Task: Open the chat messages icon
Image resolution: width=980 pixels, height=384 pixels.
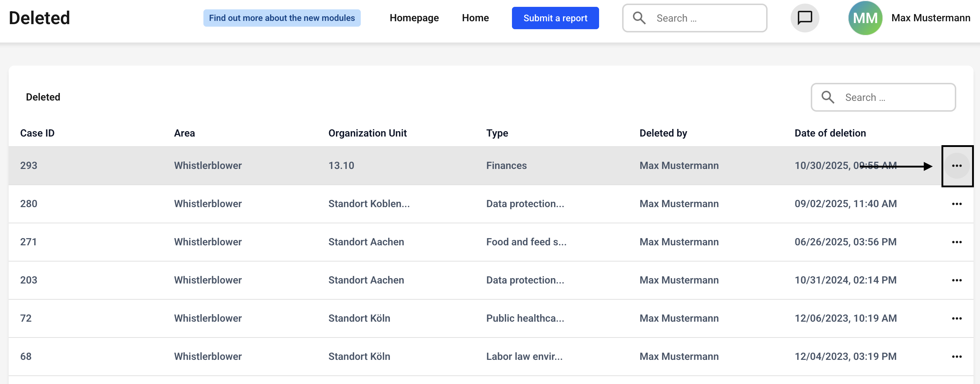Action: 805,18
